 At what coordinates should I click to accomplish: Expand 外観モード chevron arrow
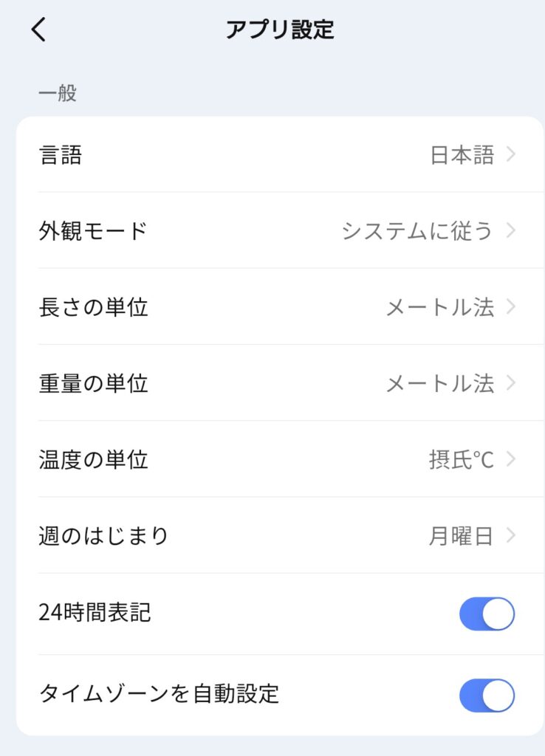(512, 231)
